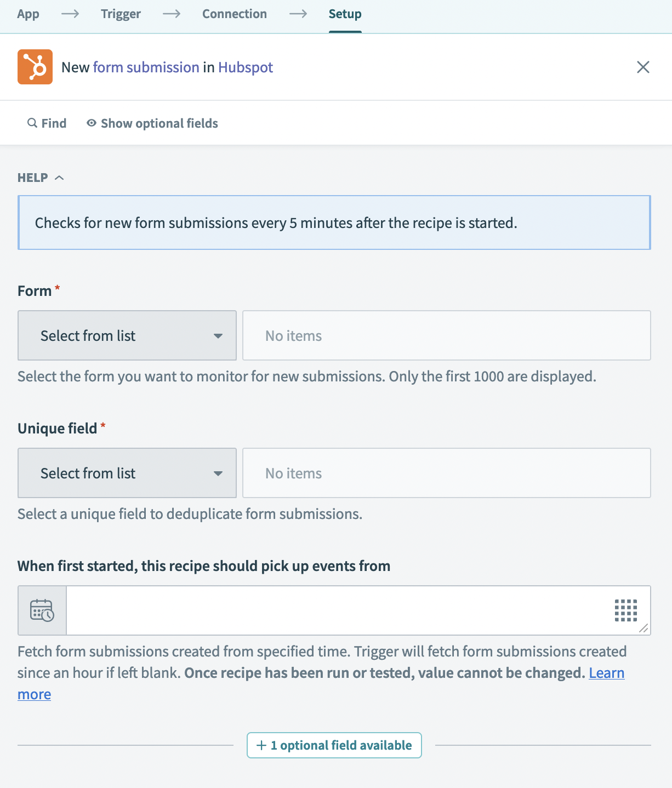
Task: Click the datapill grid icon
Action: [627, 610]
